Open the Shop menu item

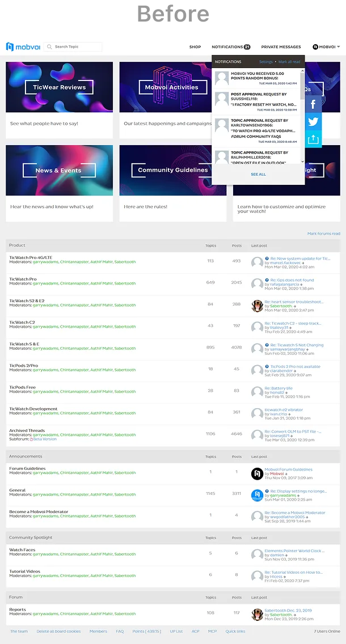tap(195, 47)
